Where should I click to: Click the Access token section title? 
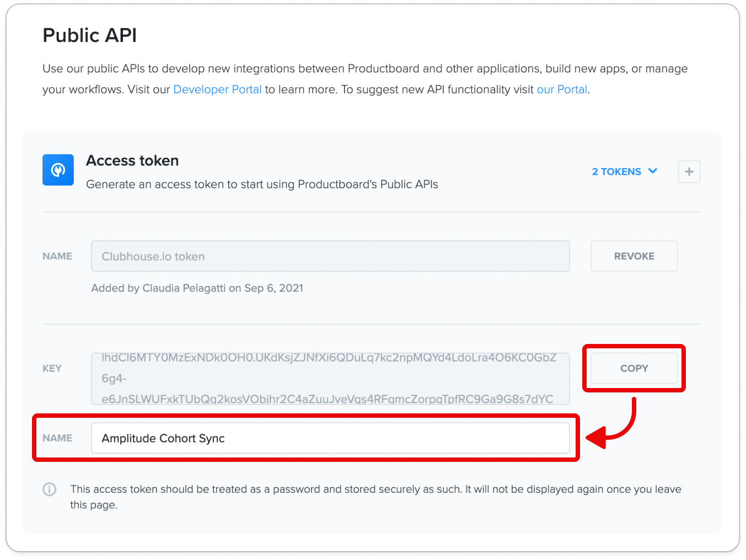[132, 160]
